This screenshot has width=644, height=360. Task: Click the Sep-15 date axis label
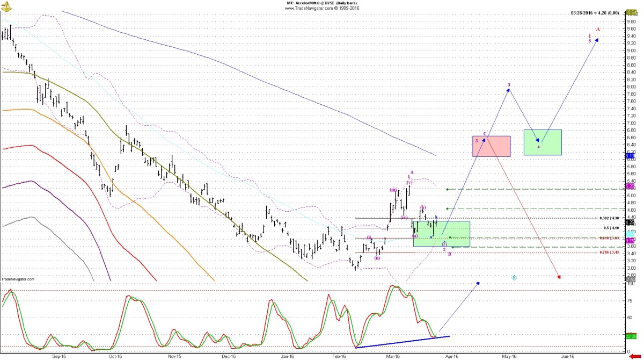[59, 356]
